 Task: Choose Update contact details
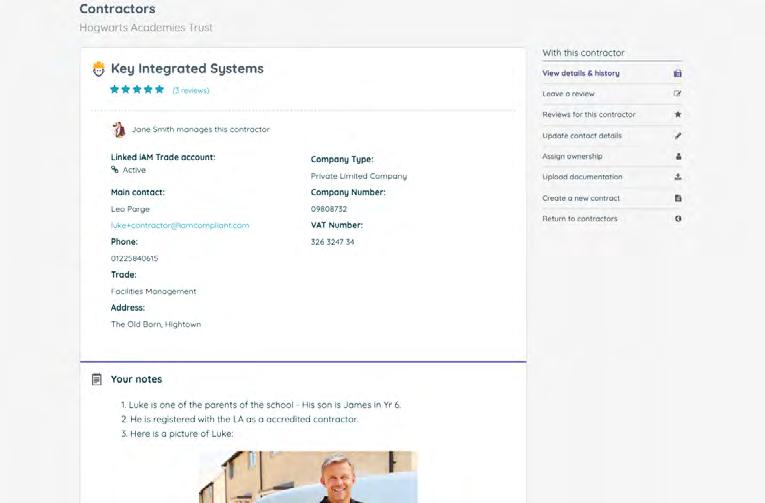tap(582, 136)
